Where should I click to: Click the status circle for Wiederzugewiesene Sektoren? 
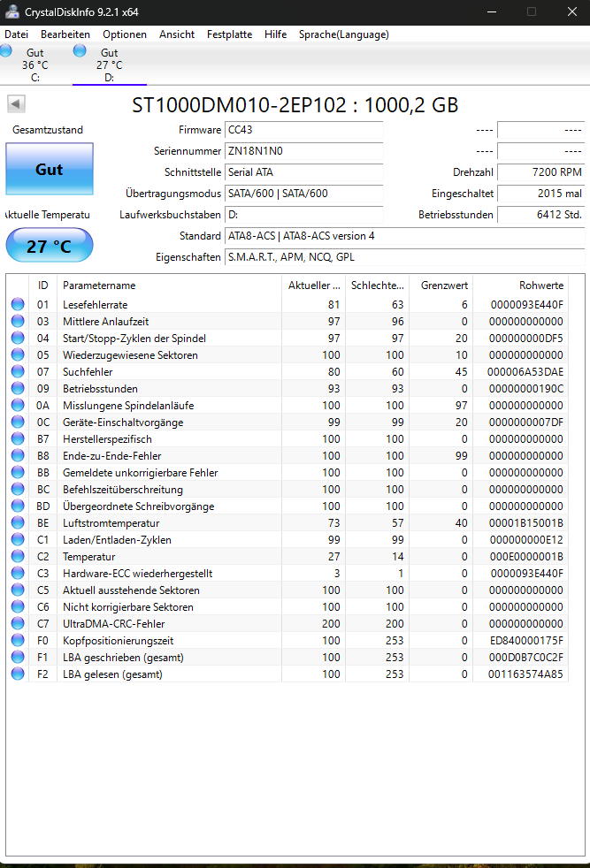18,354
